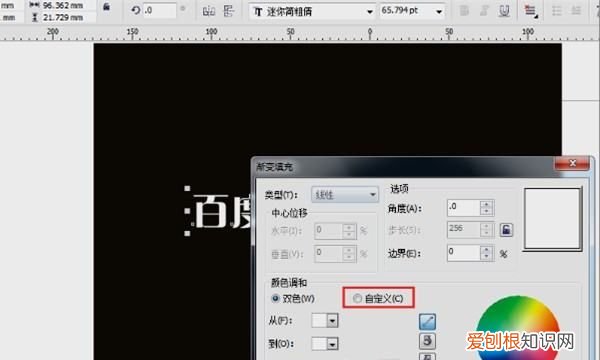The image size is (600, 360).
Task: Click the 步长(S) value field showing 256
Action: point(464,230)
